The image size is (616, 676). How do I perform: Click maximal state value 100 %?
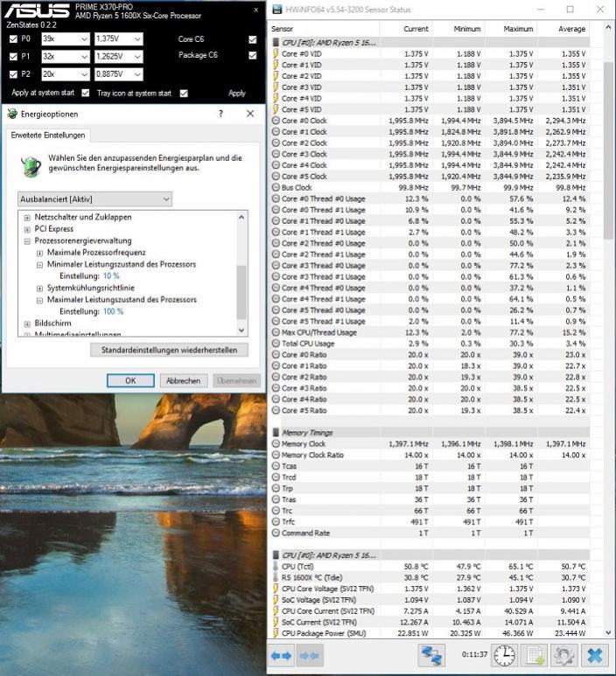113,311
